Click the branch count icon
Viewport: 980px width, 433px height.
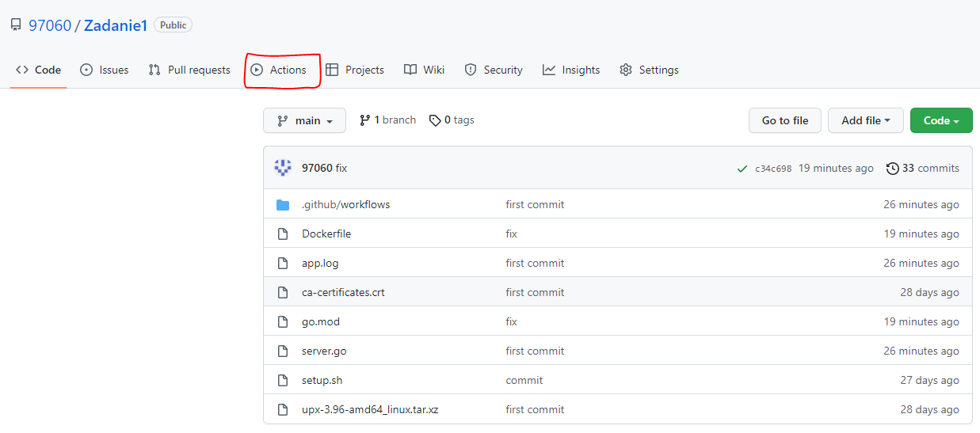tap(365, 120)
